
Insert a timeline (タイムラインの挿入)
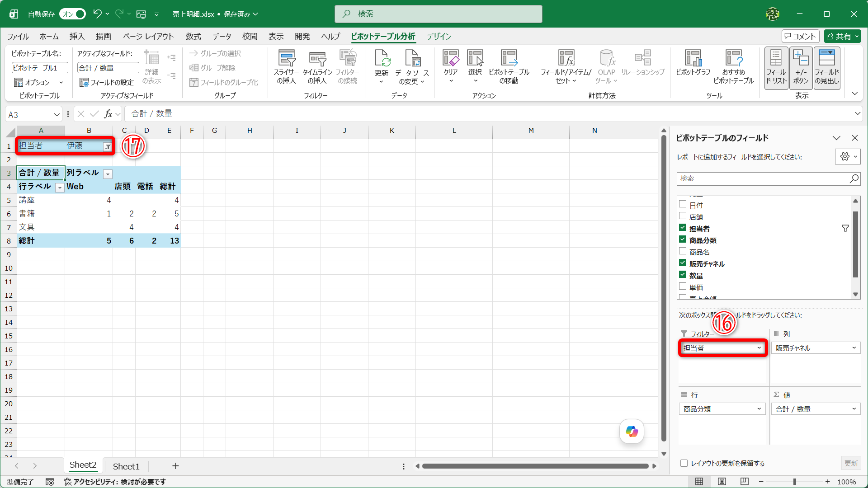coord(317,67)
